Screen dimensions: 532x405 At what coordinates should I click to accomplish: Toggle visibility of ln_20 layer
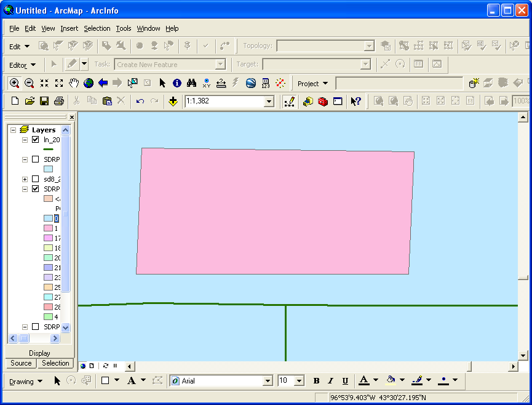(35, 140)
